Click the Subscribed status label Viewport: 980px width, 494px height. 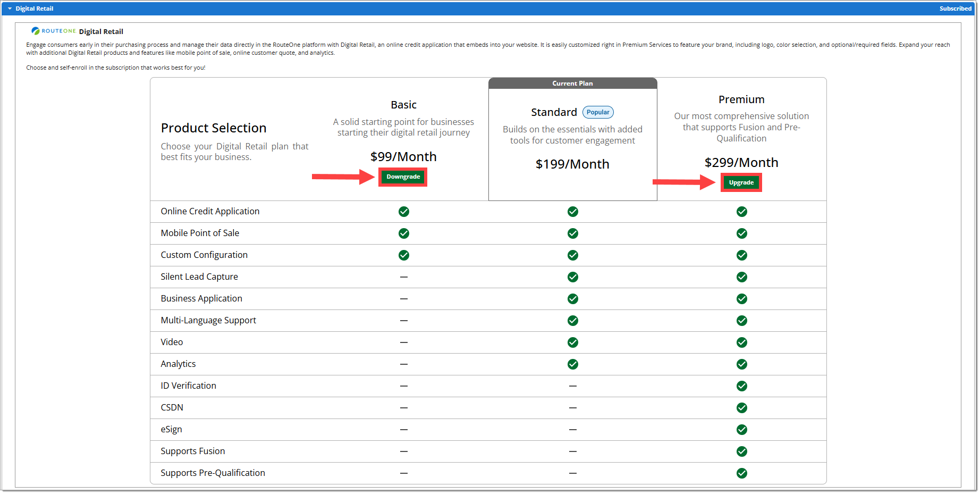coord(955,9)
